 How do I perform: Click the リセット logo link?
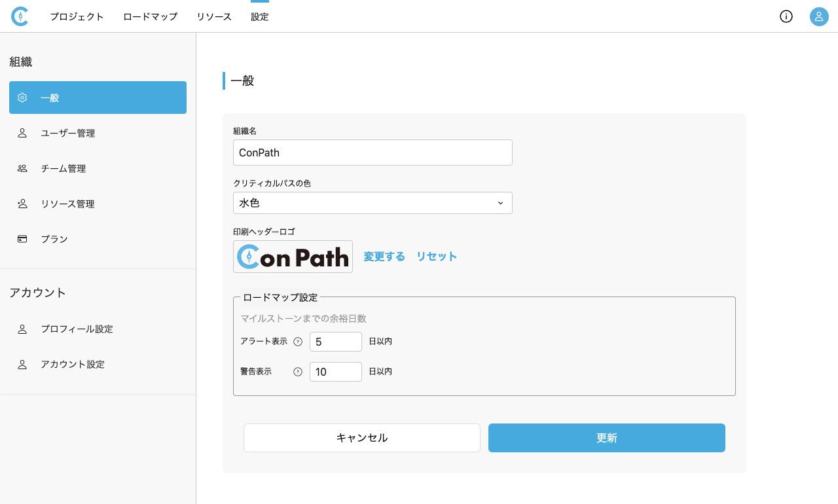[437, 257]
